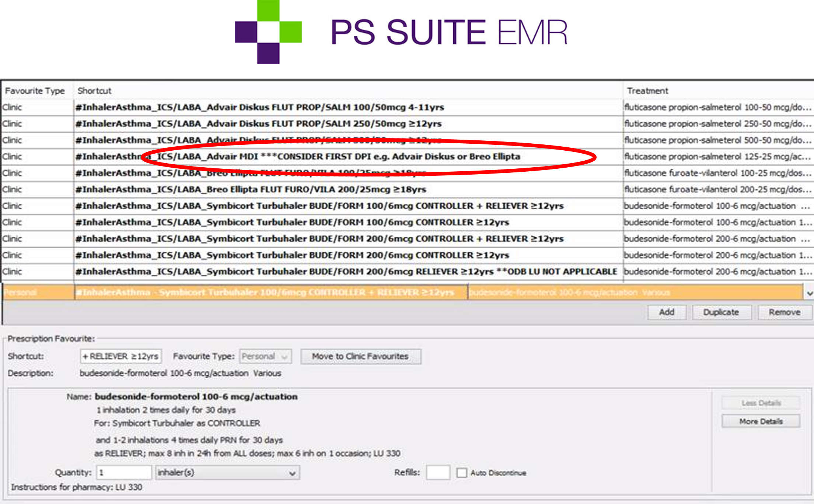Click the Shortcut input field
The image size is (814, 504).
(121, 356)
